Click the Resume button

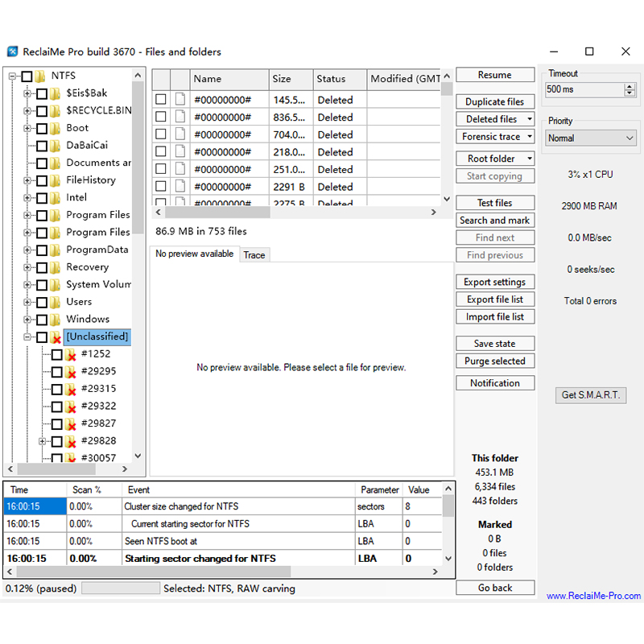495,75
